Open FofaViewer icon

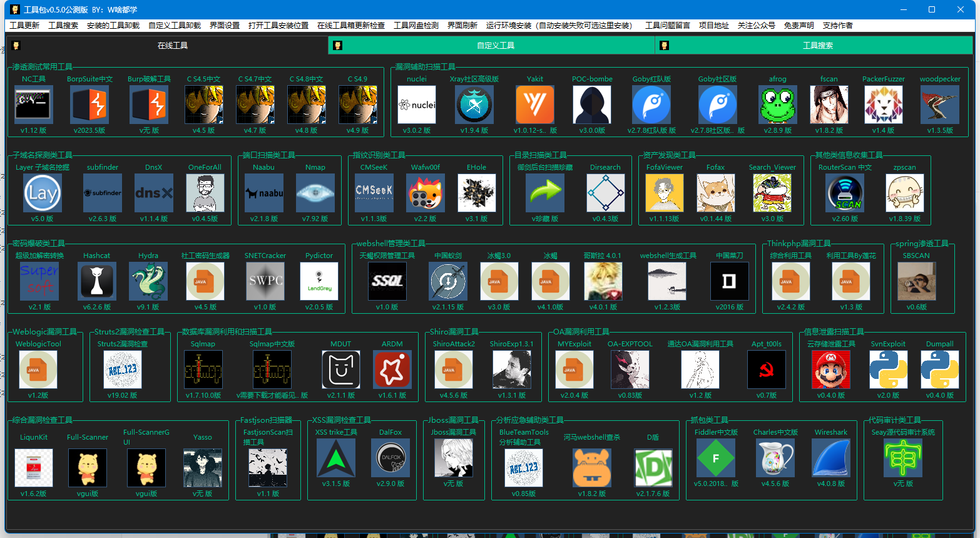pos(665,193)
